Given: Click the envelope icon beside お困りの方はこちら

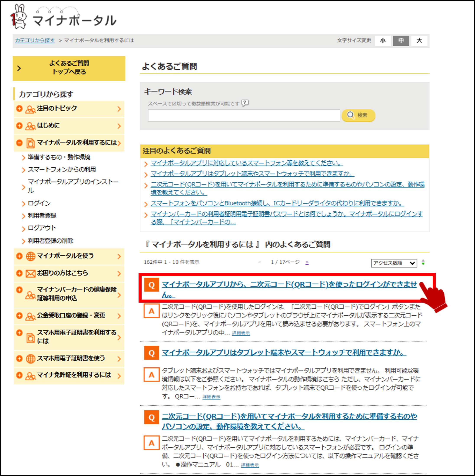Looking at the screenshot, I should coord(31,274).
